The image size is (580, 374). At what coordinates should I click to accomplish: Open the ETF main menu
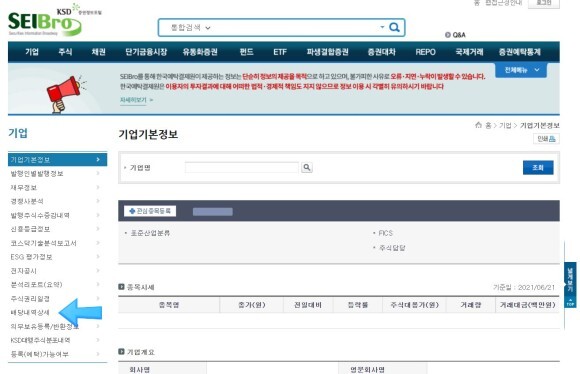pyautogui.click(x=280, y=52)
